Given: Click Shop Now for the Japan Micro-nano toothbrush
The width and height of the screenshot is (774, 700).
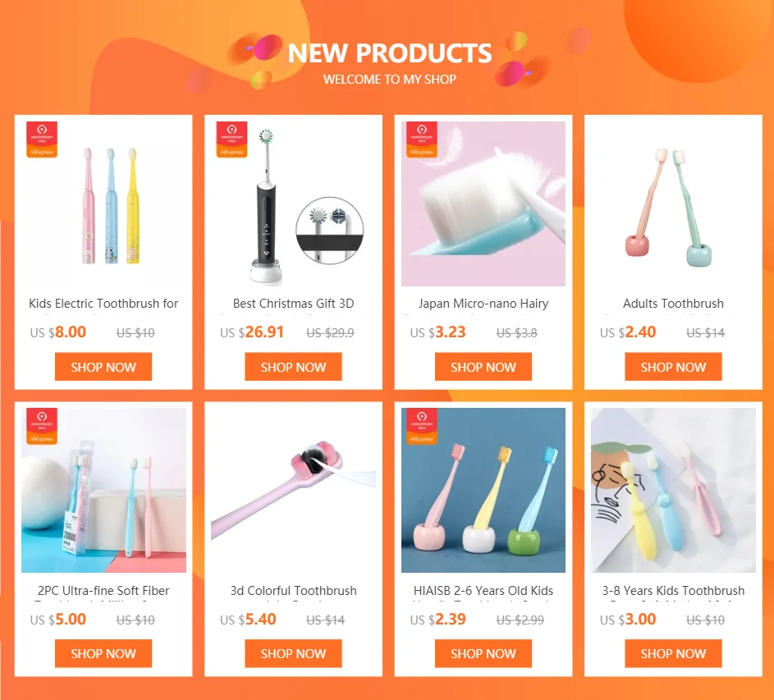Looking at the screenshot, I should [x=483, y=367].
